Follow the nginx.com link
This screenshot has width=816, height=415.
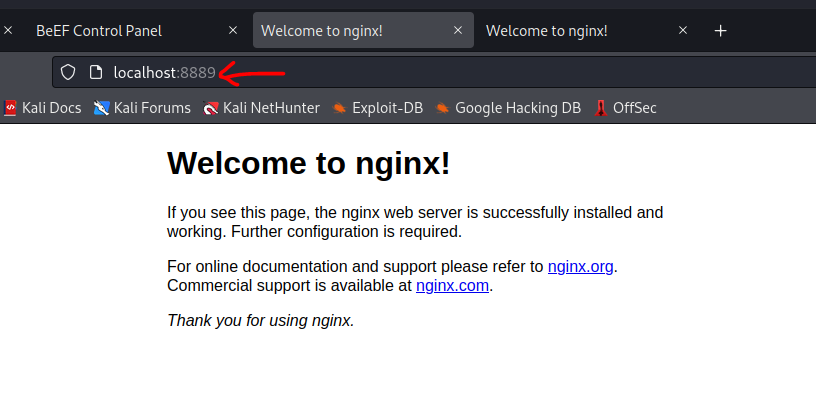tap(452, 286)
